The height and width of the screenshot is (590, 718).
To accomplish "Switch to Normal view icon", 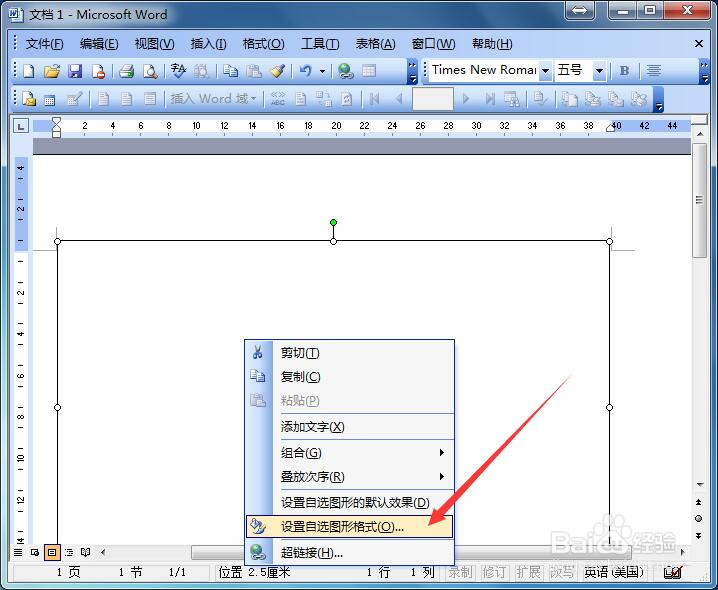I will click(x=18, y=552).
